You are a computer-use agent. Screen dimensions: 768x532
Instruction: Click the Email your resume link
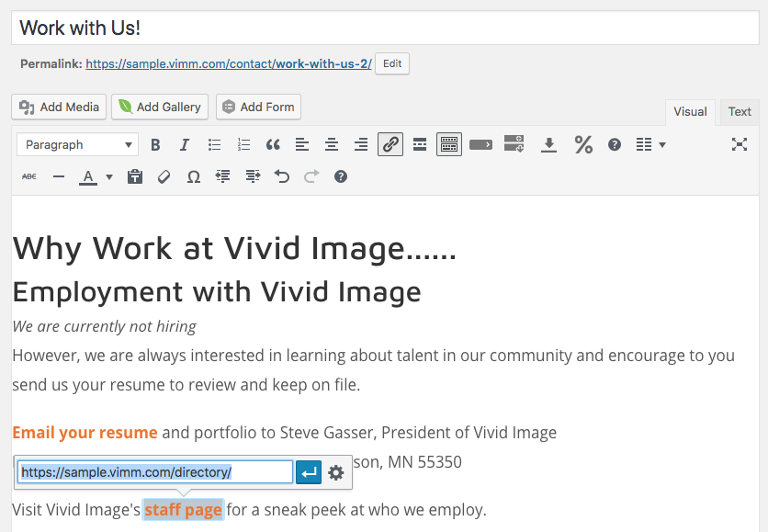tap(85, 433)
